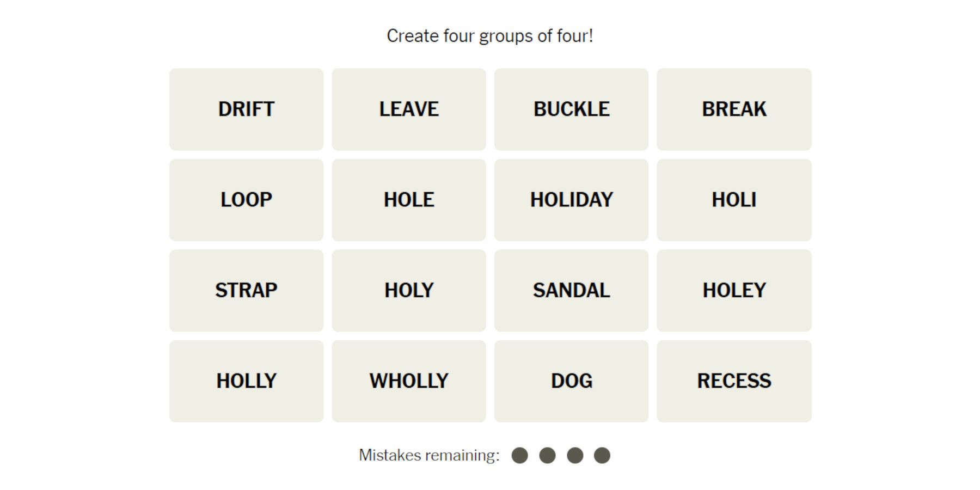The width and height of the screenshot is (980, 490).
Task: Choose the BREAK tile
Action: coord(734,109)
